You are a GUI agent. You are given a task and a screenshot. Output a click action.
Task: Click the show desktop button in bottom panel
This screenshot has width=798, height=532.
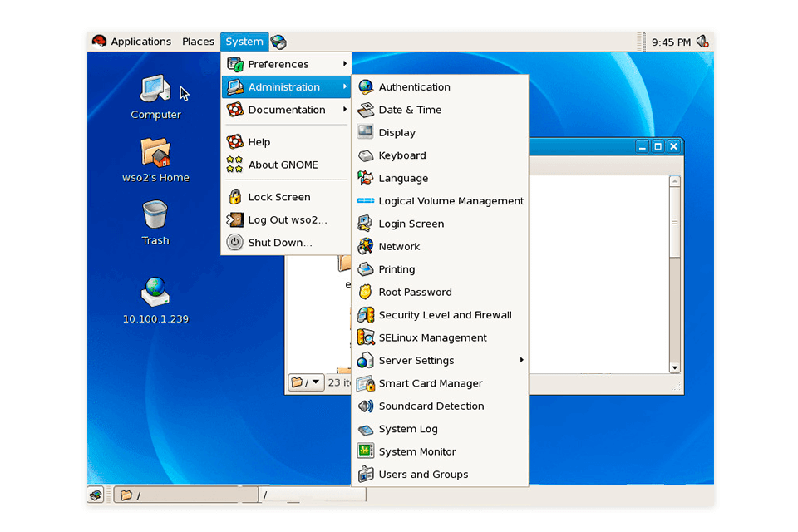[96, 495]
